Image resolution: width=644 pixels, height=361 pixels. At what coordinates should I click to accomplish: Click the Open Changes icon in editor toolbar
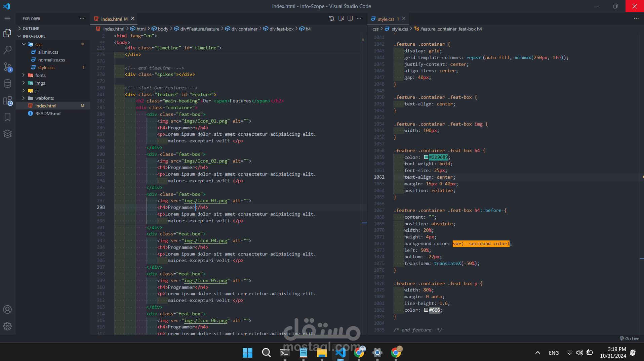coord(332,18)
